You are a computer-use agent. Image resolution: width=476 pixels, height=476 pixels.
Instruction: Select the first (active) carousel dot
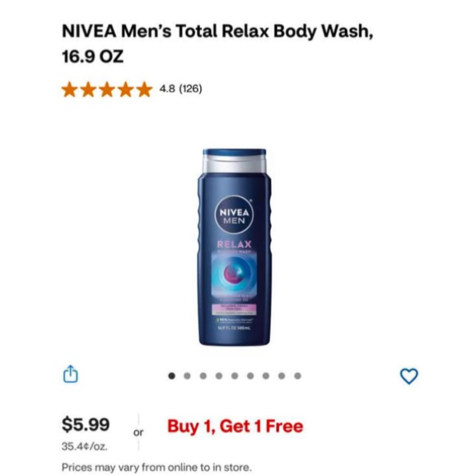(x=172, y=376)
